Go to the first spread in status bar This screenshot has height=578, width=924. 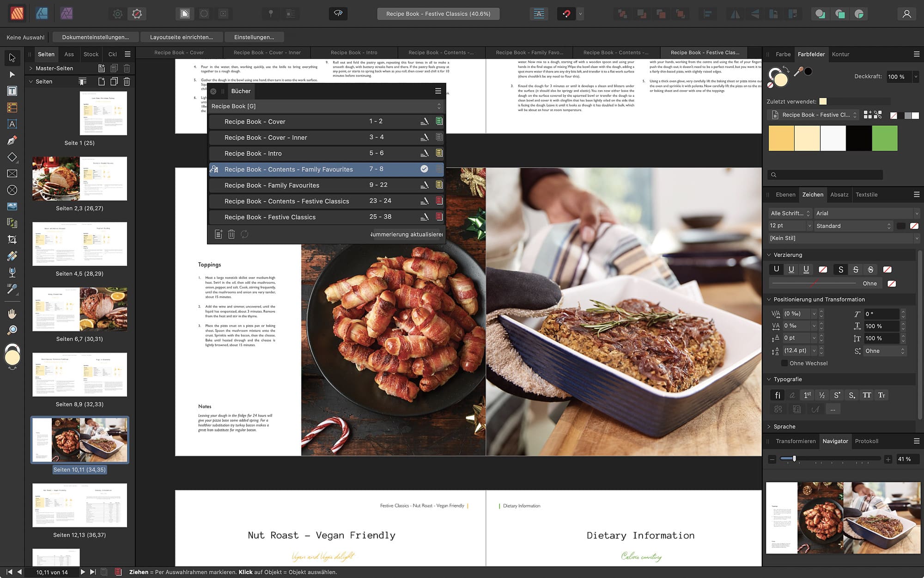click(9, 572)
